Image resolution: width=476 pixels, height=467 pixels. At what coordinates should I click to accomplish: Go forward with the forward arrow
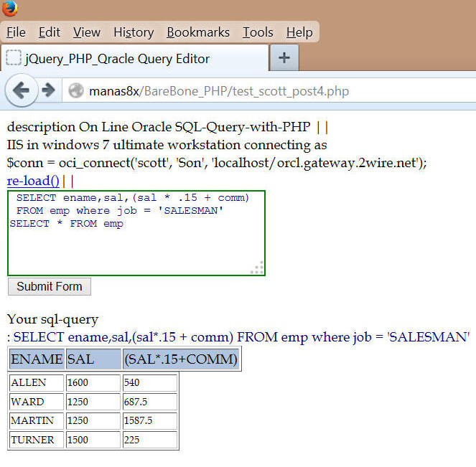click(48, 90)
